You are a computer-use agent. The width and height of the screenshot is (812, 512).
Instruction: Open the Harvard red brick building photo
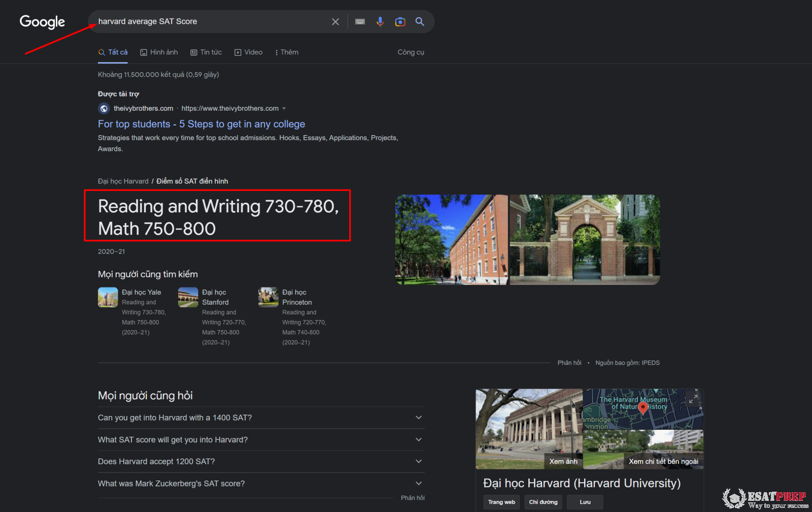pos(452,240)
